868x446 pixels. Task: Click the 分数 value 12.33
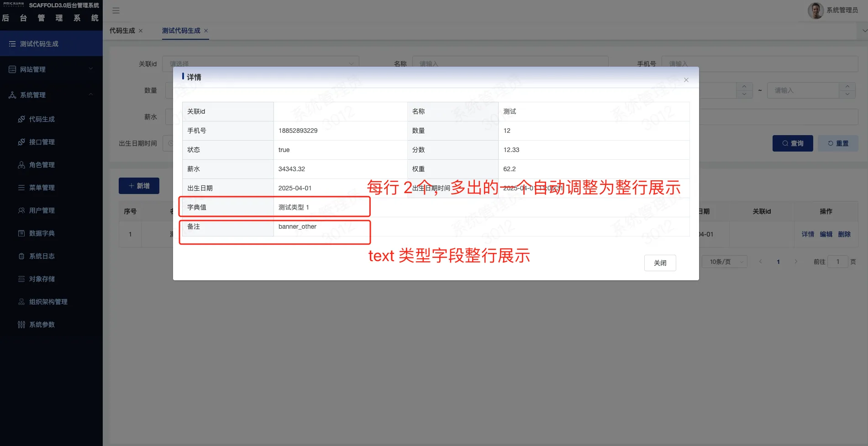[x=511, y=150]
